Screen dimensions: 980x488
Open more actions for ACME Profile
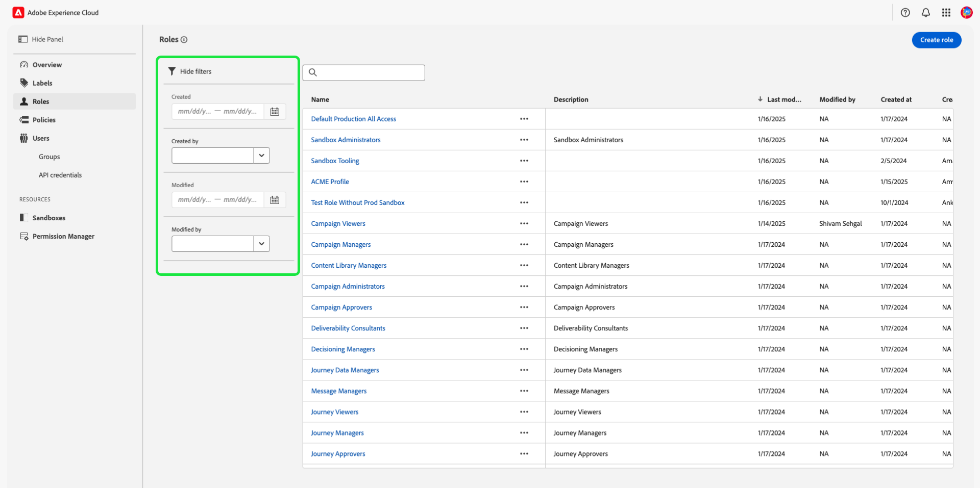[524, 182]
